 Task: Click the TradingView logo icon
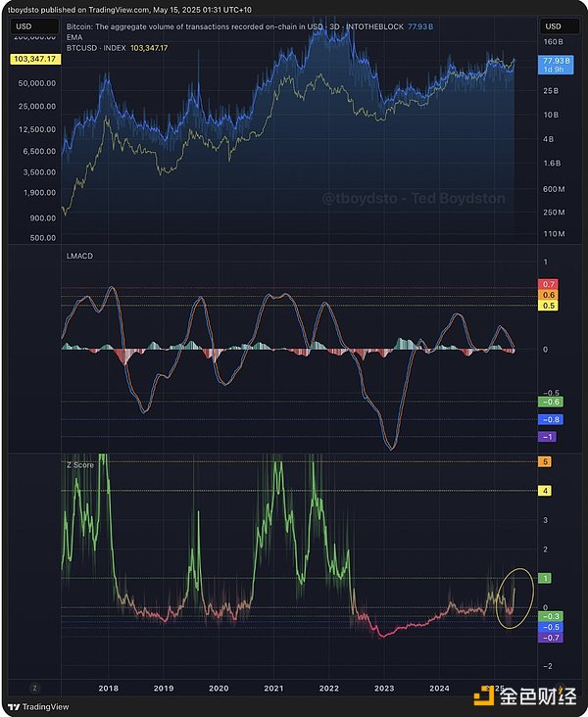(x=15, y=706)
